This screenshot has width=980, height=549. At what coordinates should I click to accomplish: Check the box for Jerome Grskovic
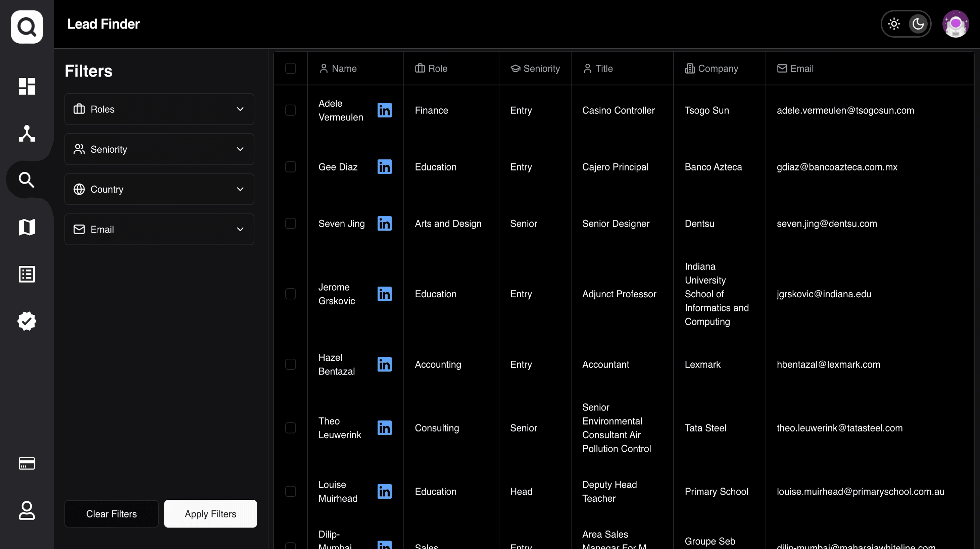pyautogui.click(x=290, y=294)
